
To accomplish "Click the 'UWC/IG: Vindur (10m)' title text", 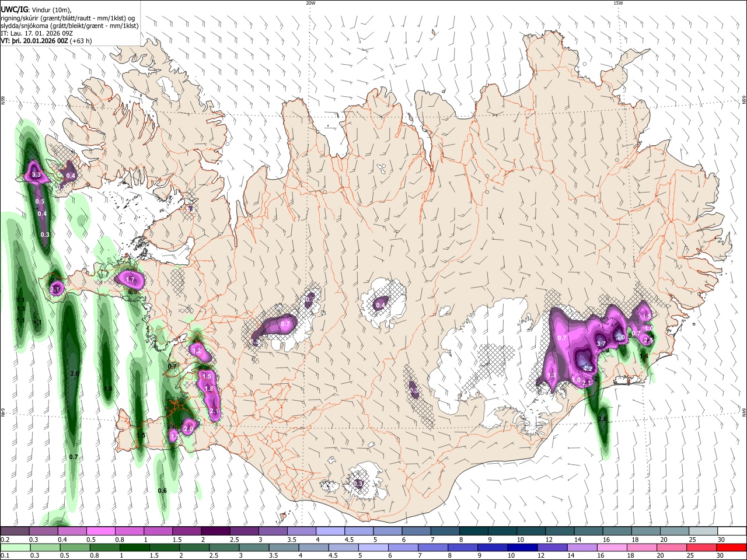I will [x=36, y=9].
